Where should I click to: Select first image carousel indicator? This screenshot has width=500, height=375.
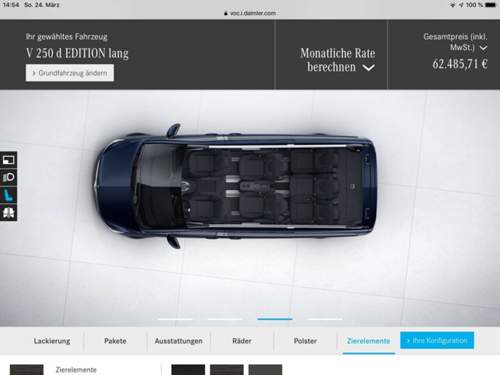tap(175, 319)
